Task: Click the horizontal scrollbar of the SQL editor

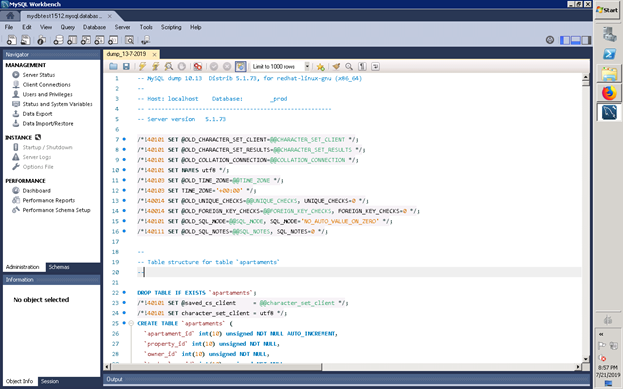Action: coord(342,367)
